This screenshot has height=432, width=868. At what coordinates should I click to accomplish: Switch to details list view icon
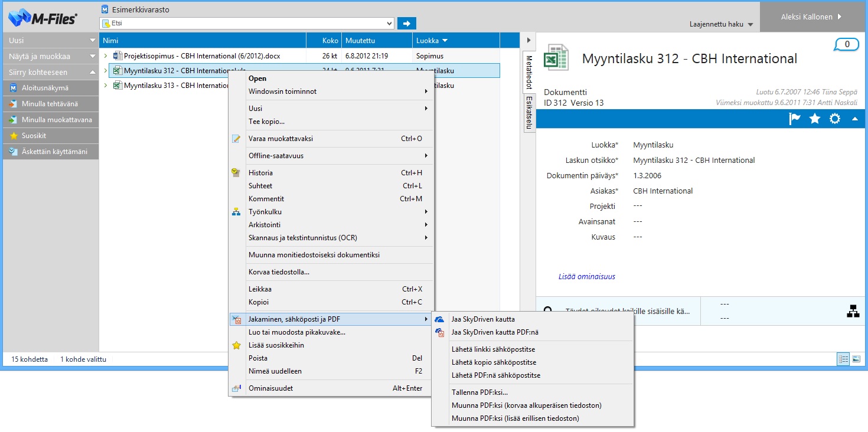[843, 359]
